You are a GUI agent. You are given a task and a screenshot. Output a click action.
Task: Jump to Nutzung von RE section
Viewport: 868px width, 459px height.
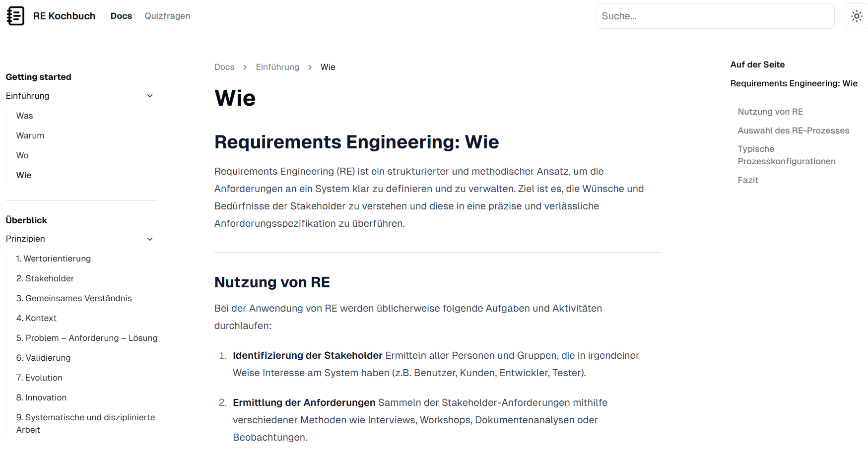pos(770,112)
